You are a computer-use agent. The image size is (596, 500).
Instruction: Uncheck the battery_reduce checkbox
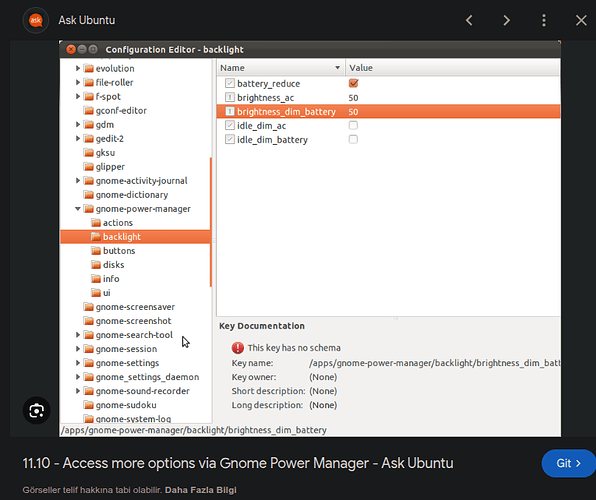point(353,83)
